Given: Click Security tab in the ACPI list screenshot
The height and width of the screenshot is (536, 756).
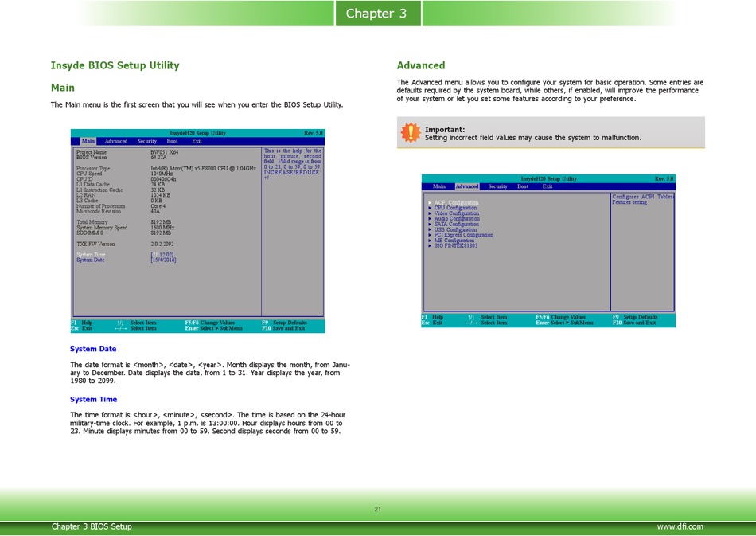Looking at the screenshot, I should click(497, 186).
